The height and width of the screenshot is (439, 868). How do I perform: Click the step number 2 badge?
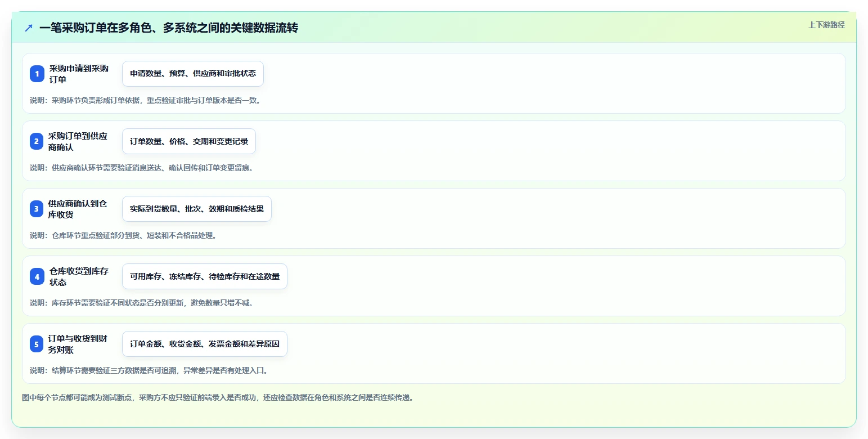coord(37,141)
